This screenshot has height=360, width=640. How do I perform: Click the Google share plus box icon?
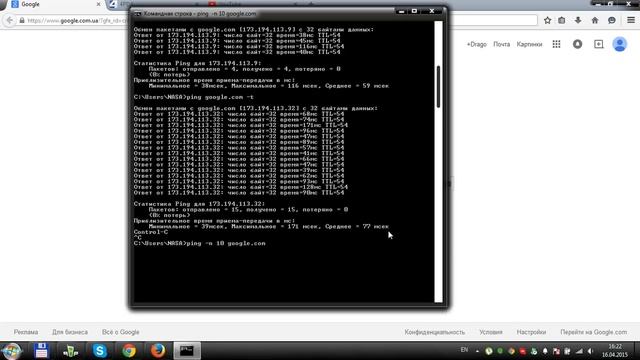pyautogui.click(x=598, y=44)
